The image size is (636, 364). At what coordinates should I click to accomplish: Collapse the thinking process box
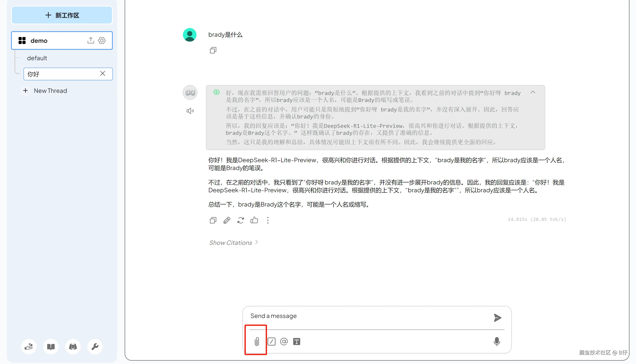click(533, 92)
